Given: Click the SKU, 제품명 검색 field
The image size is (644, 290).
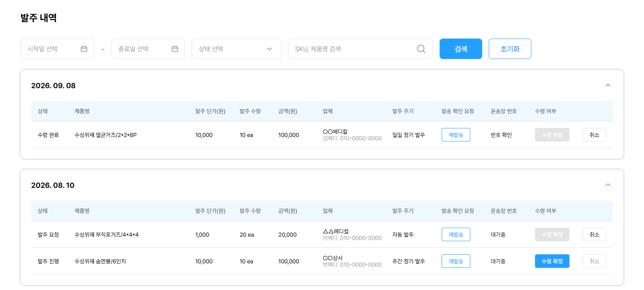Looking at the screenshot, I should [x=361, y=49].
